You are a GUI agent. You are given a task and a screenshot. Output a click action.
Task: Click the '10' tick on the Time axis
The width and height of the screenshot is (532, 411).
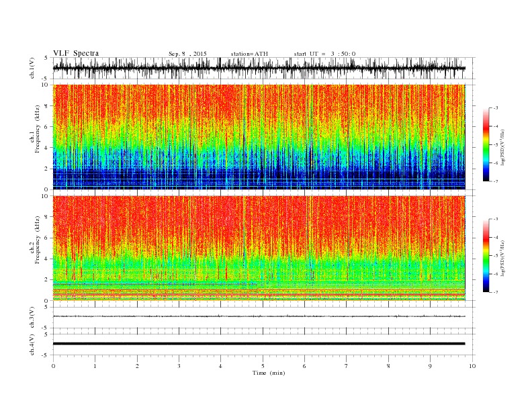472,366
